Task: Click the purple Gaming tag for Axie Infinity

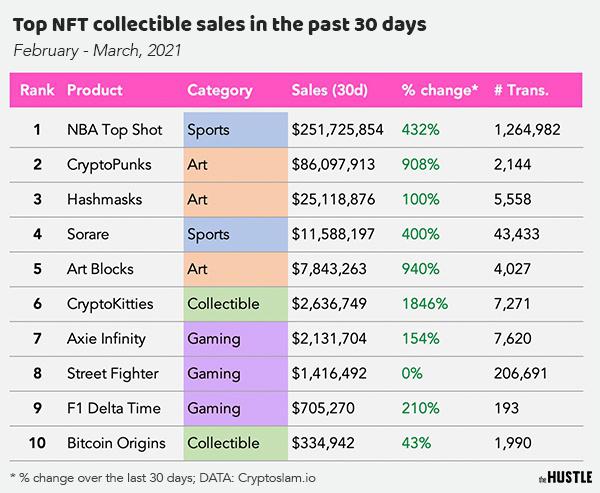Action: pos(232,337)
